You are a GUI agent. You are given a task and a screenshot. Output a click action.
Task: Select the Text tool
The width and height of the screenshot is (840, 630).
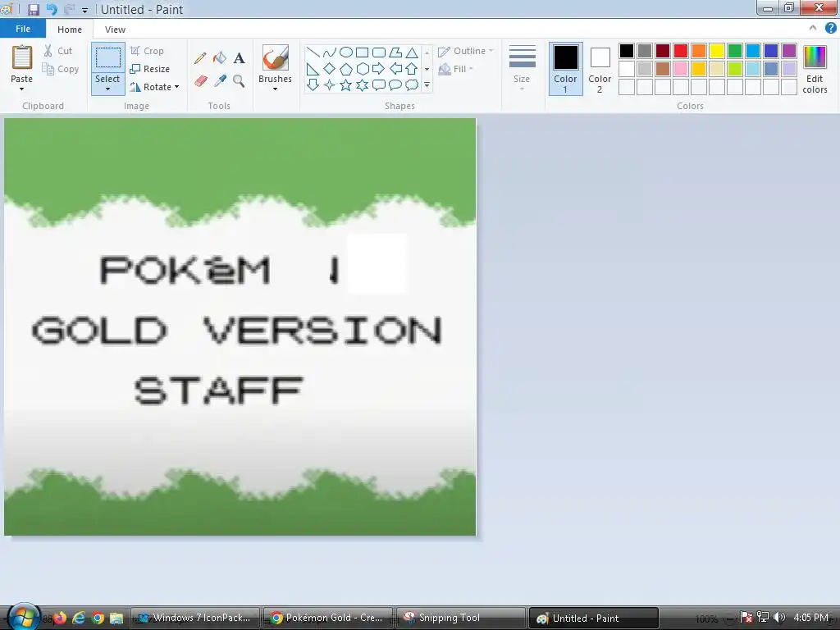tap(239, 58)
